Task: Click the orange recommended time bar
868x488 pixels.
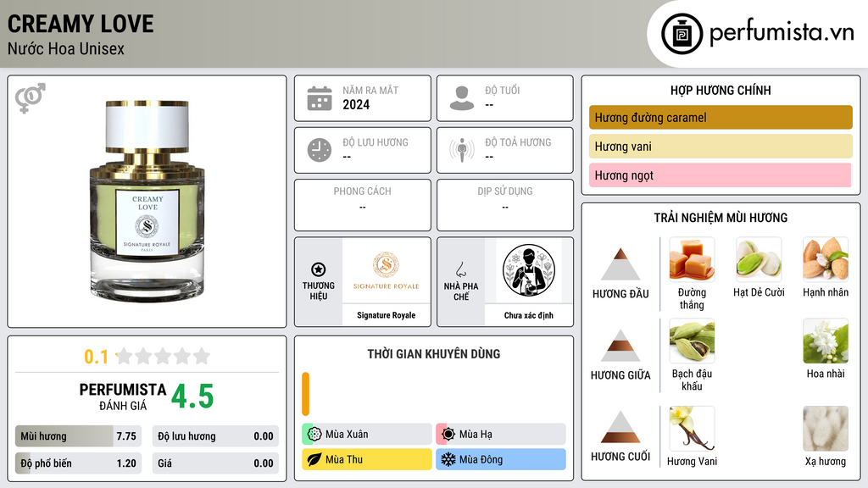Action: (305, 394)
